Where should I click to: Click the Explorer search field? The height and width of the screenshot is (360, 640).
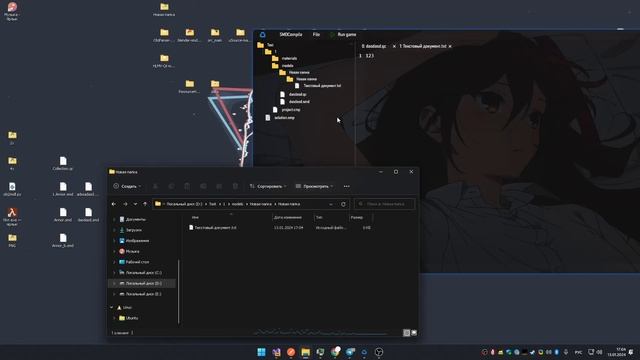[x=384, y=204]
